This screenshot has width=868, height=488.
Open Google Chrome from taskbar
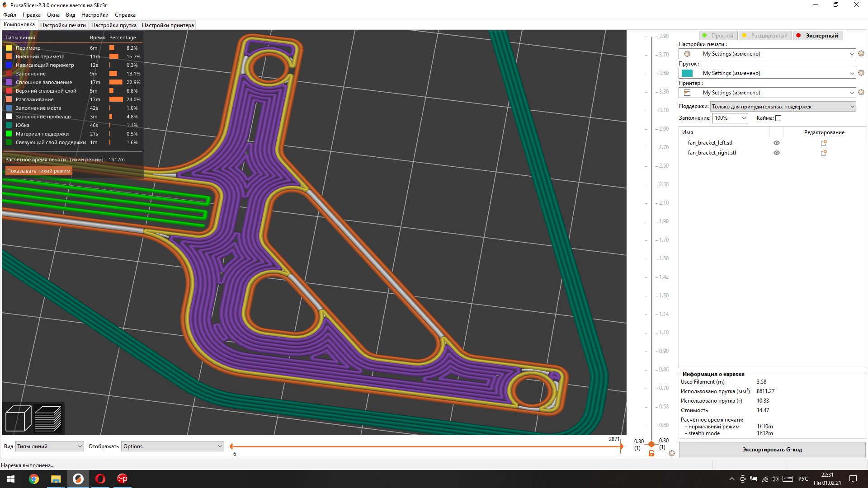[34, 479]
